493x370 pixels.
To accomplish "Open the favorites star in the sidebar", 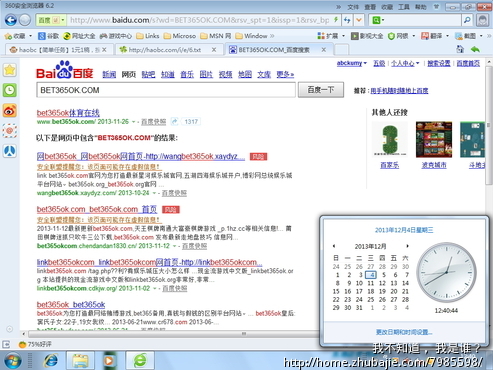I will (10, 70).
